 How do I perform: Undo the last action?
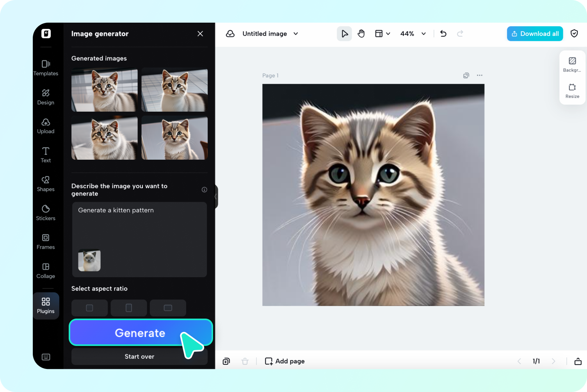443,34
